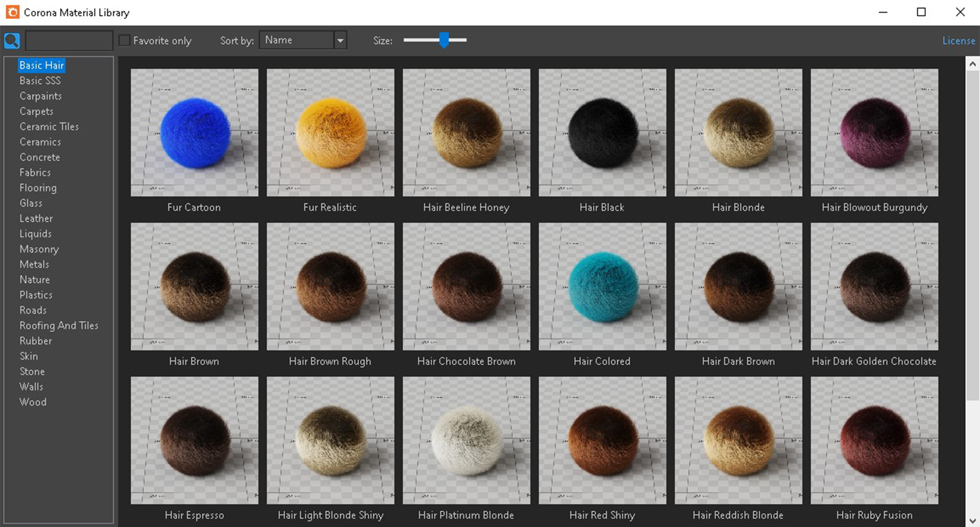Choose Roofing And Tiles category

(x=59, y=326)
